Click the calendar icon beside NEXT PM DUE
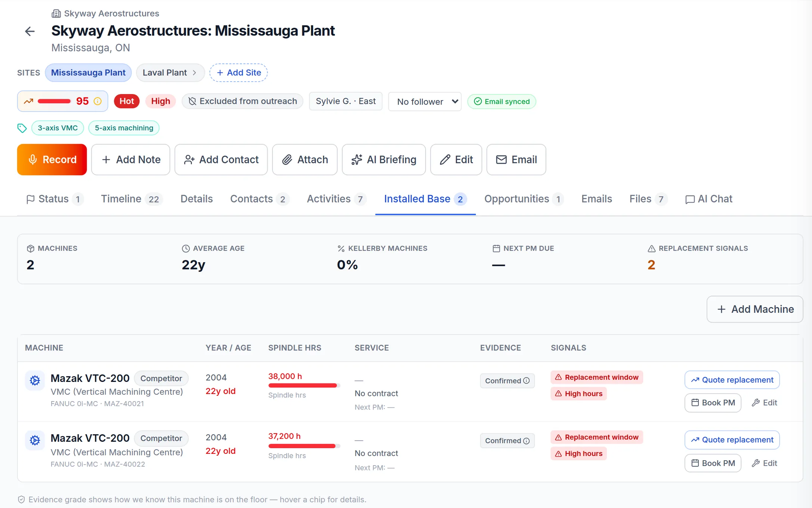812x508 pixels. tap(496, 249)
